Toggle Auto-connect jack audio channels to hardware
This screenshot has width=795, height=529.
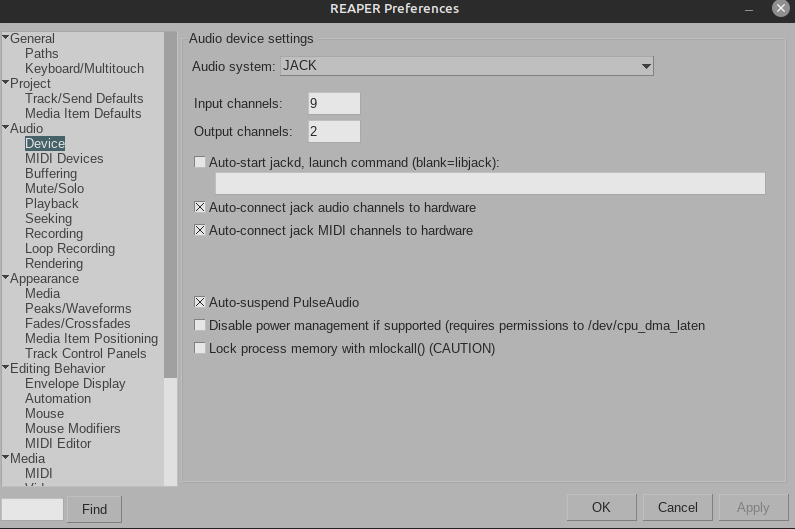pyautogui.click(x=200, y=207)
